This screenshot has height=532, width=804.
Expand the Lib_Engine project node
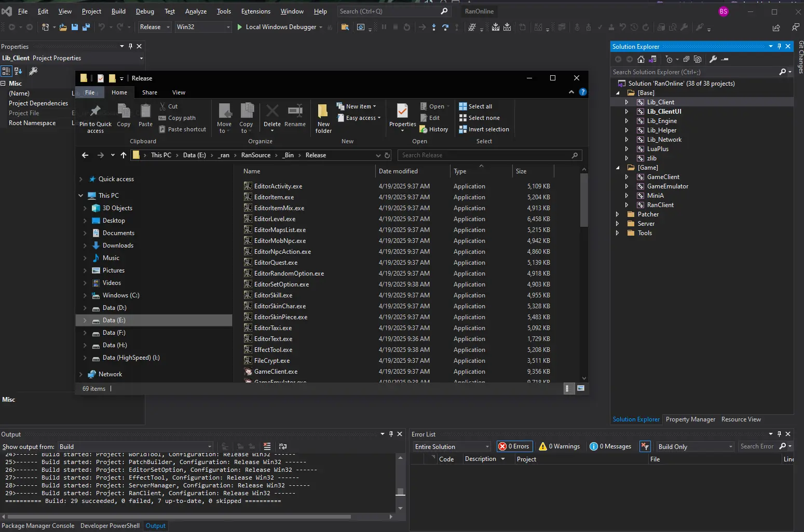626,121
